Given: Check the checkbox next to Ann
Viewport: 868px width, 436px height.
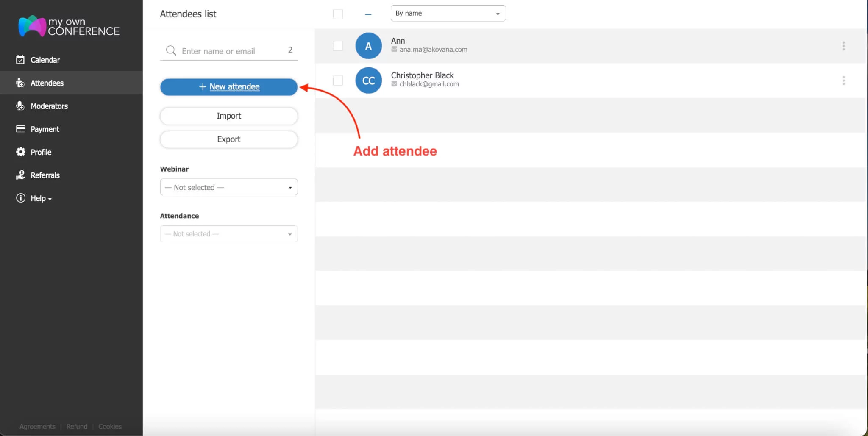Looking at the screenshot, I should (338, 45).
